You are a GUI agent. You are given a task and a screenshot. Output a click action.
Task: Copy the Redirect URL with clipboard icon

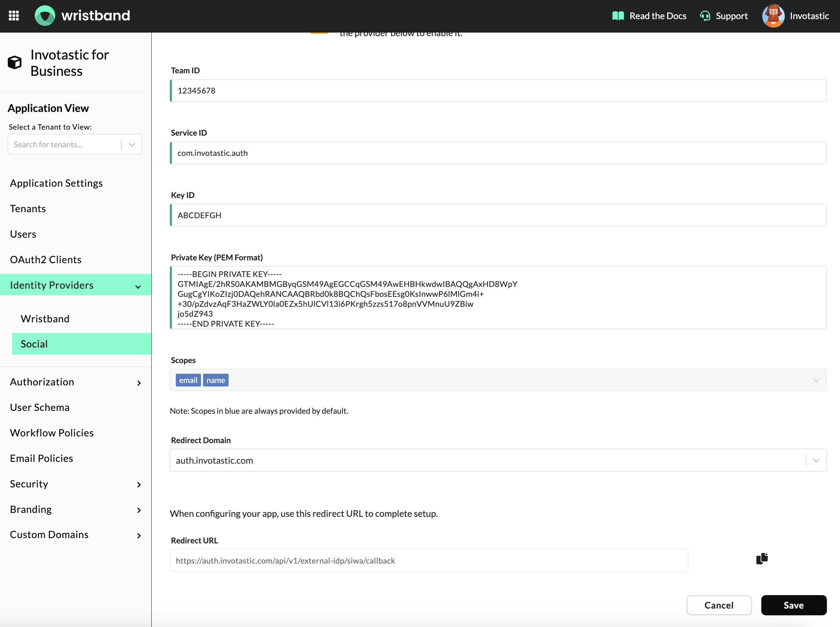[762, 558]
